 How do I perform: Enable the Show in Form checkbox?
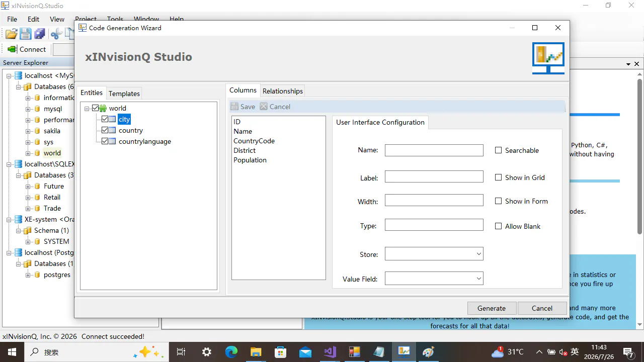498,201
